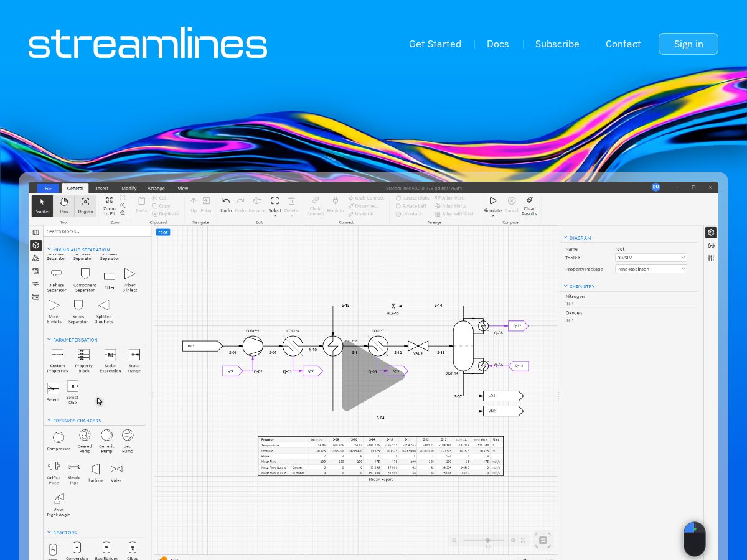Image resolution: width=747 pixels, height=560 pixels.
Task: Select the COMP-2 compressor on the flowsheet
Action: (x=253, y=346)
